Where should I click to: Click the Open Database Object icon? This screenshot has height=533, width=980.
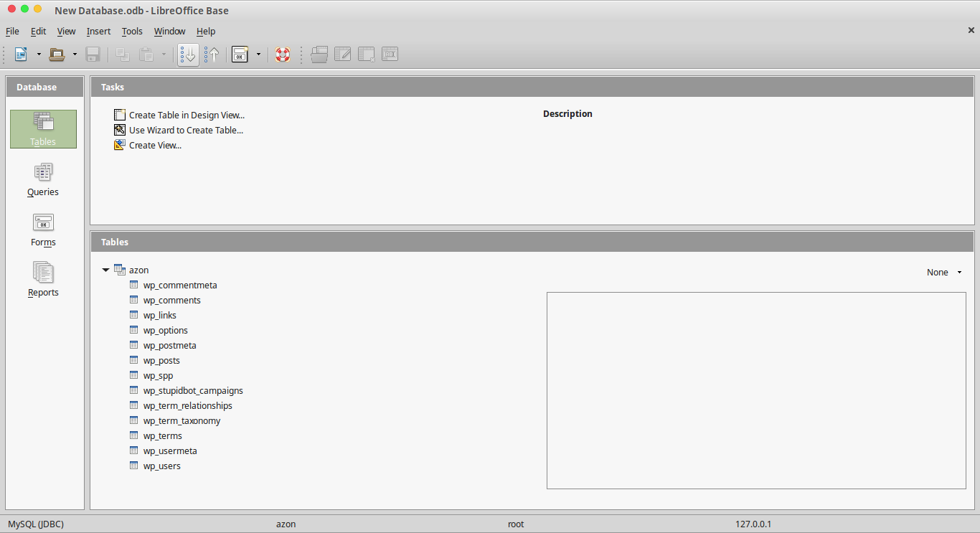(x=319, y=55)
